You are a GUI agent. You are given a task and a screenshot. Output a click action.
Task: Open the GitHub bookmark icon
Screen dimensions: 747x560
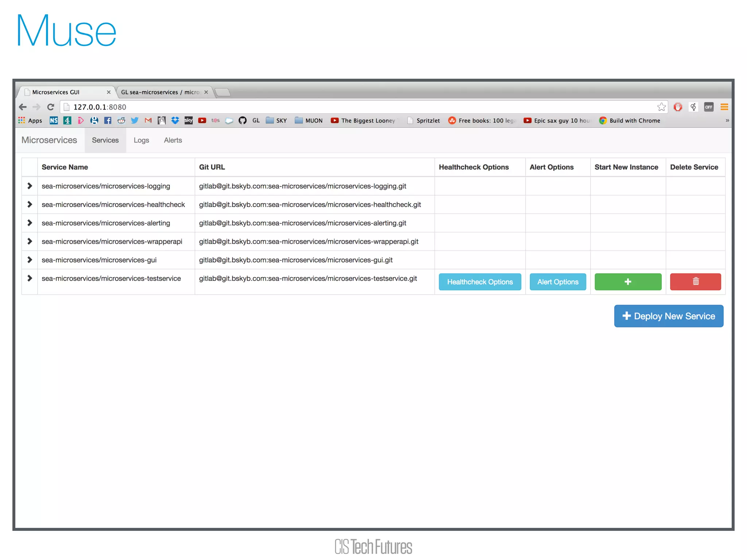pos(243,120)
